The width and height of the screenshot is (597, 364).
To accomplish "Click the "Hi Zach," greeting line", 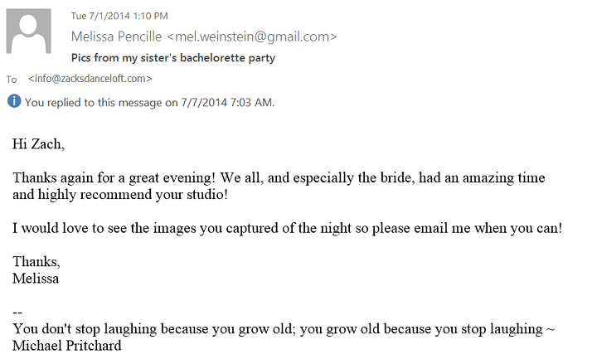I will tap(38, 144).
